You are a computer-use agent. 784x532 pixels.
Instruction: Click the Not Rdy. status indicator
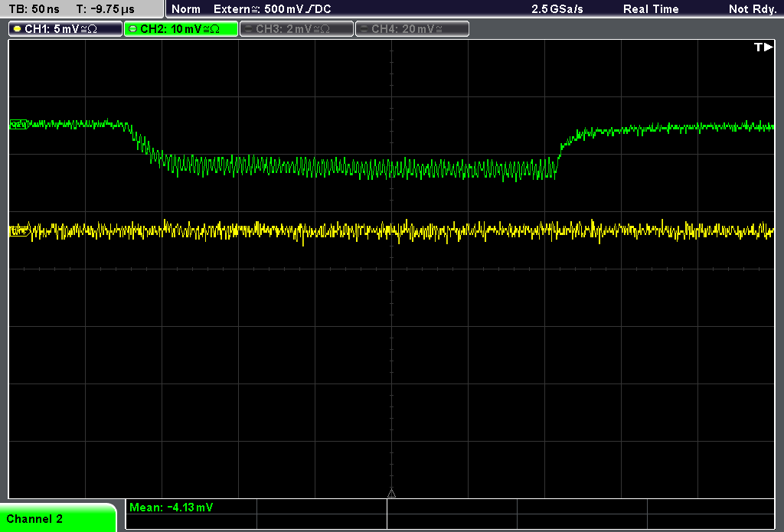click(x=753, y=9)
